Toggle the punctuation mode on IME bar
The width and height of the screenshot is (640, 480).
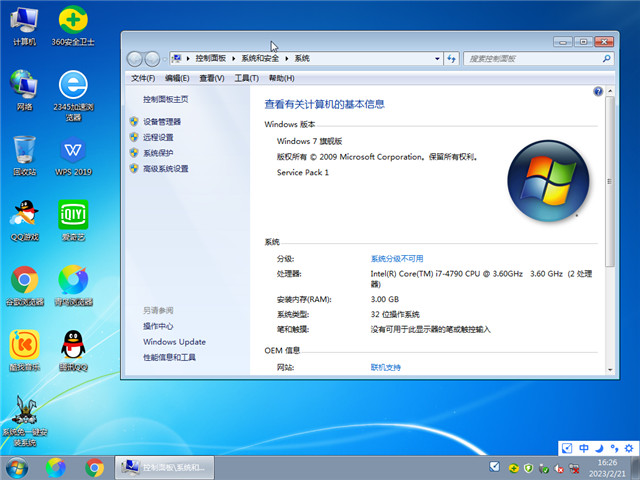(x=614, y=448)
